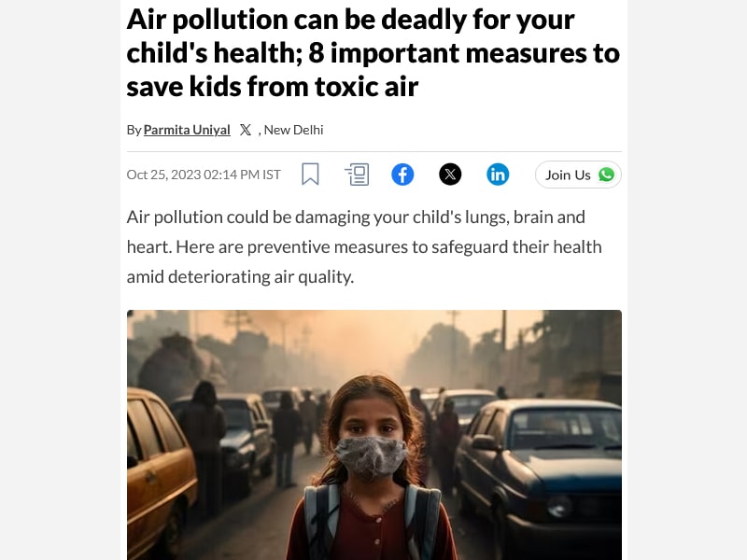The height and width of the screenshot is (560, 747).
Task: Click the Join Us button
Action: coord(578,175)
